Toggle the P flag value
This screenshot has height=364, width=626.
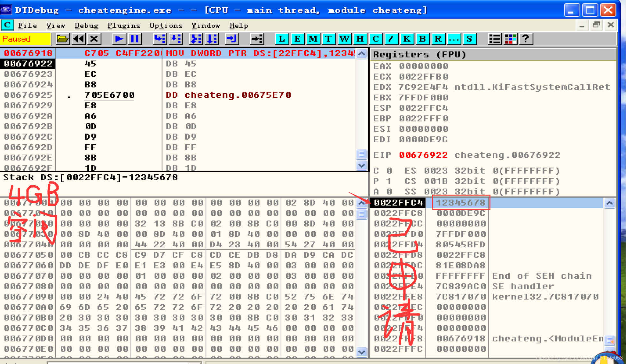[x=389, y=181]
